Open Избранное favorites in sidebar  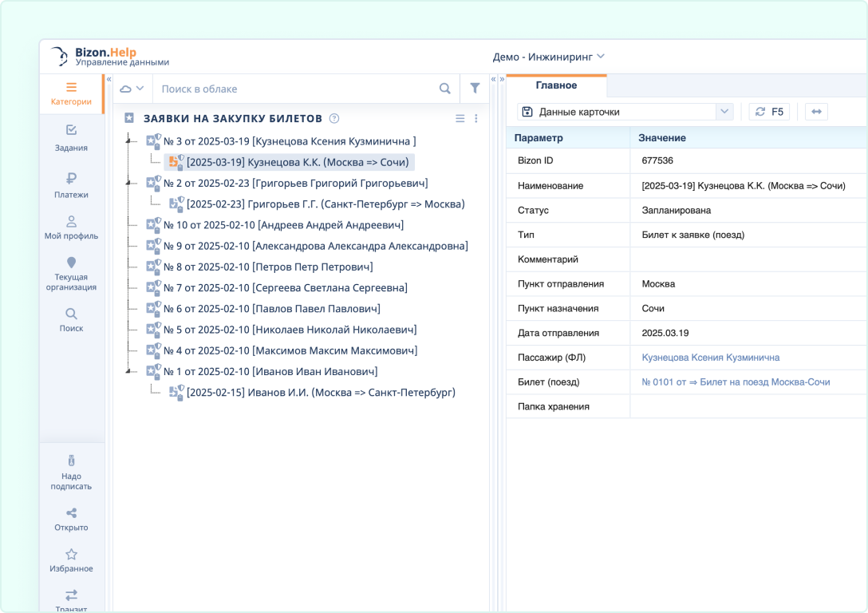click(x=71, y=560)
